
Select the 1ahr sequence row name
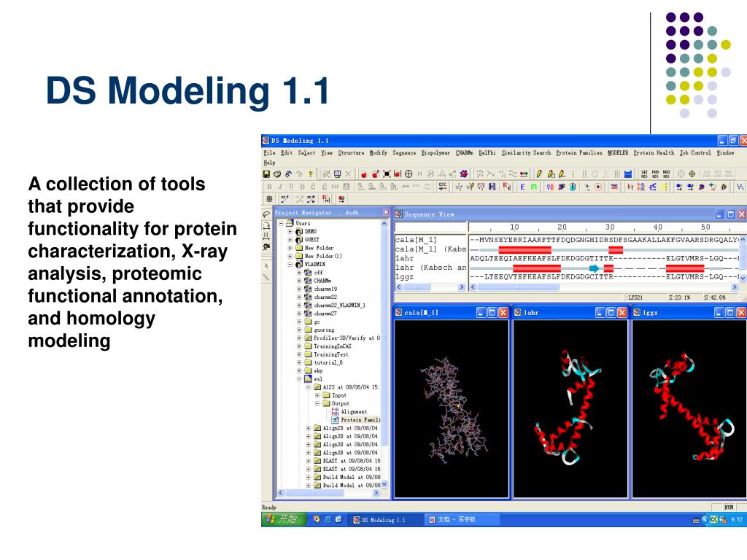coord(404,258)
